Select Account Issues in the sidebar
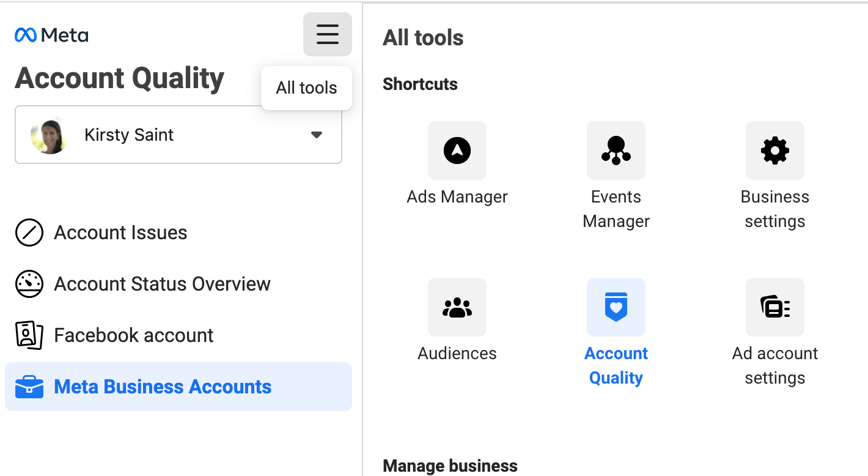Screen dimensions: 868x476 point(120,232)
